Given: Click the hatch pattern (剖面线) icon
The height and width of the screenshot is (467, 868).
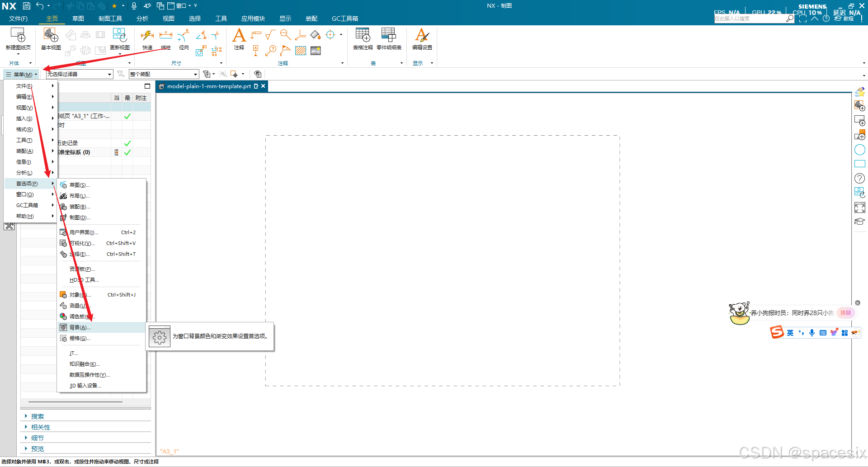Looking at the screenshot, I should (301, 51).
